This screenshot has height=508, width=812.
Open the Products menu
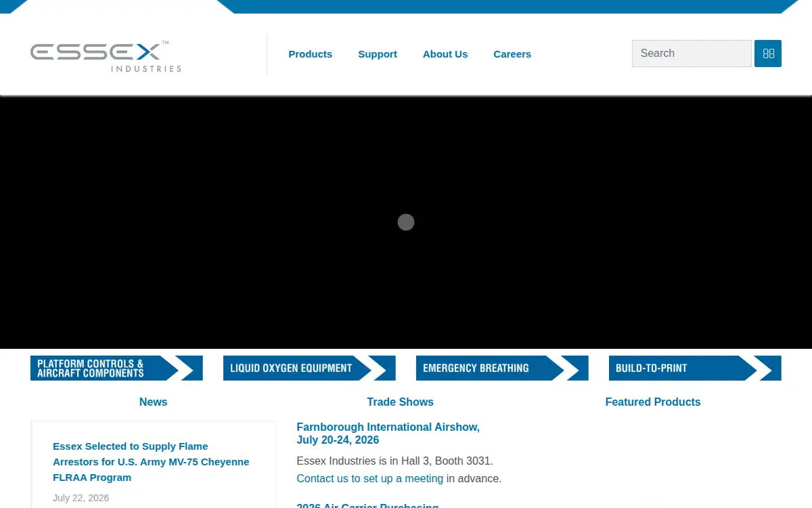tap(310, 54)
